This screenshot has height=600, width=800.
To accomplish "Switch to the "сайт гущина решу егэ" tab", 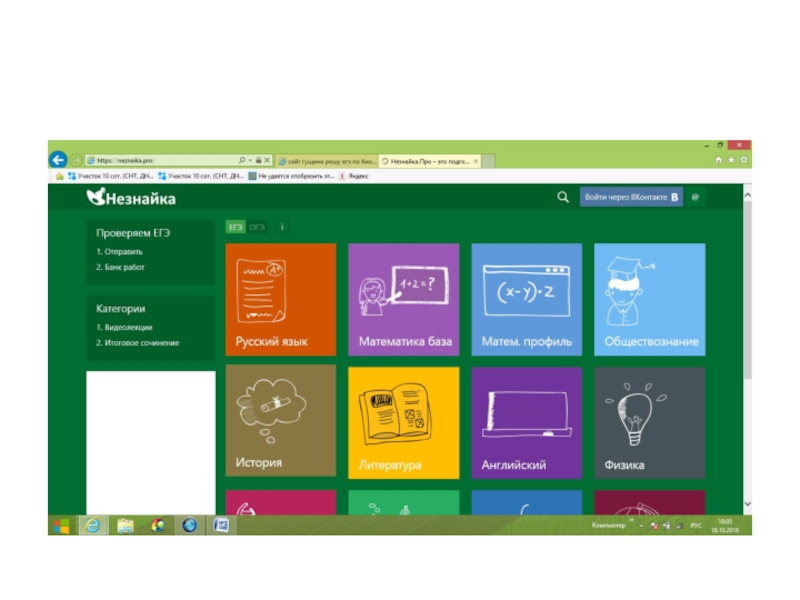I will click(x=327, y=161).
